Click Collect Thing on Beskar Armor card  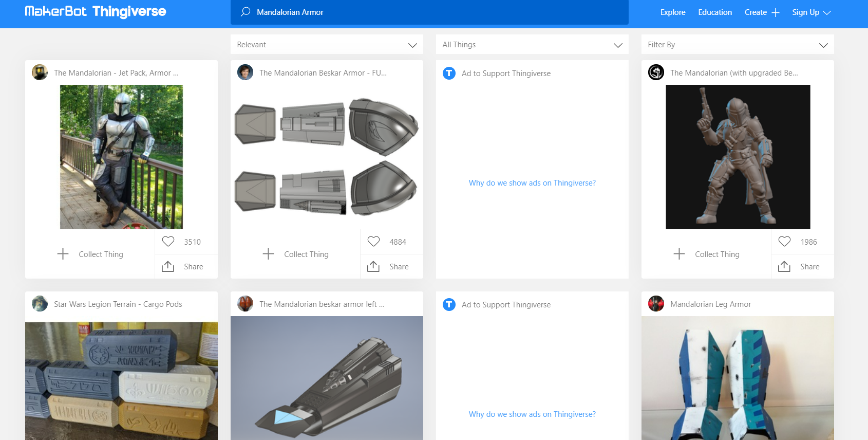tap(306, 254)
